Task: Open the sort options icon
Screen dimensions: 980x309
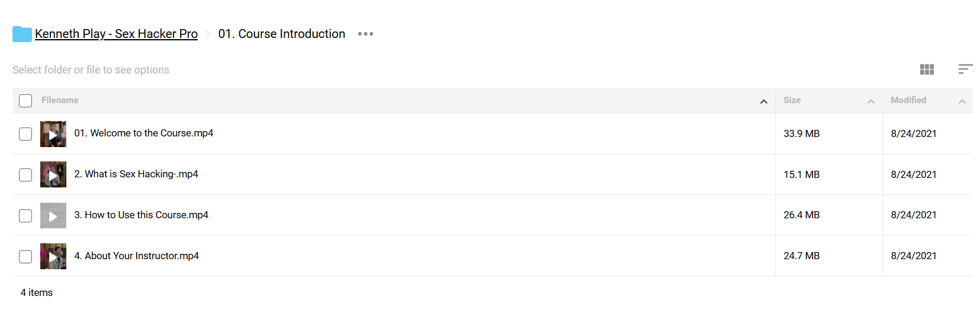Action: coord(965,69)
